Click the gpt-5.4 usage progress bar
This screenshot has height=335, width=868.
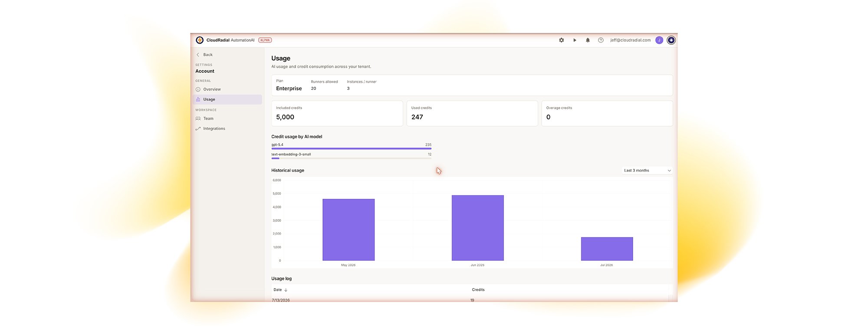[x=352, y=148]
